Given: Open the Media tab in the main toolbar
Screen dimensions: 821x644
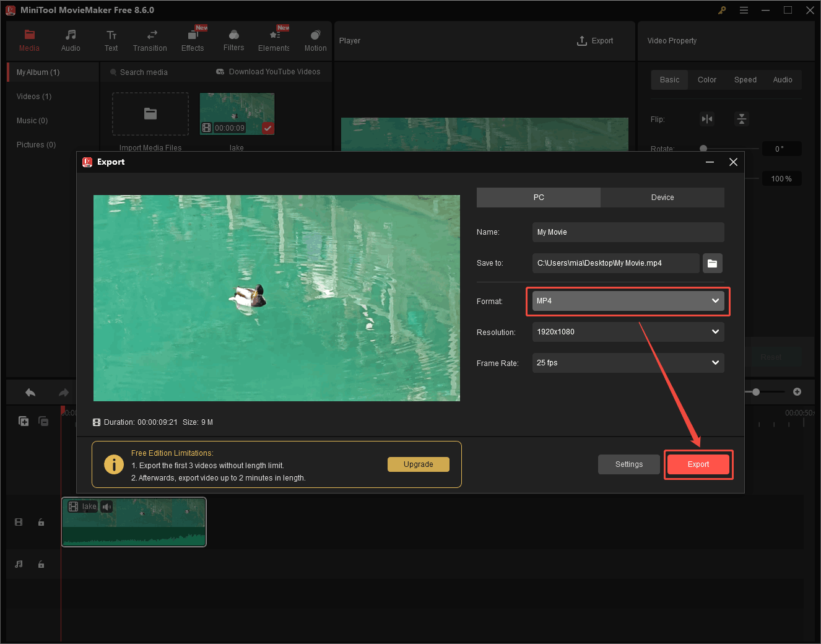Looking at the screenshot, I should (29, 41).
